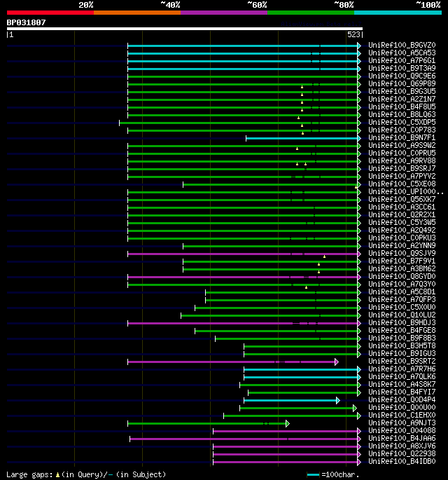448x480 pixels.
Task: Click the UniRef100_B7F9V1 label
Action: [402, 261]
